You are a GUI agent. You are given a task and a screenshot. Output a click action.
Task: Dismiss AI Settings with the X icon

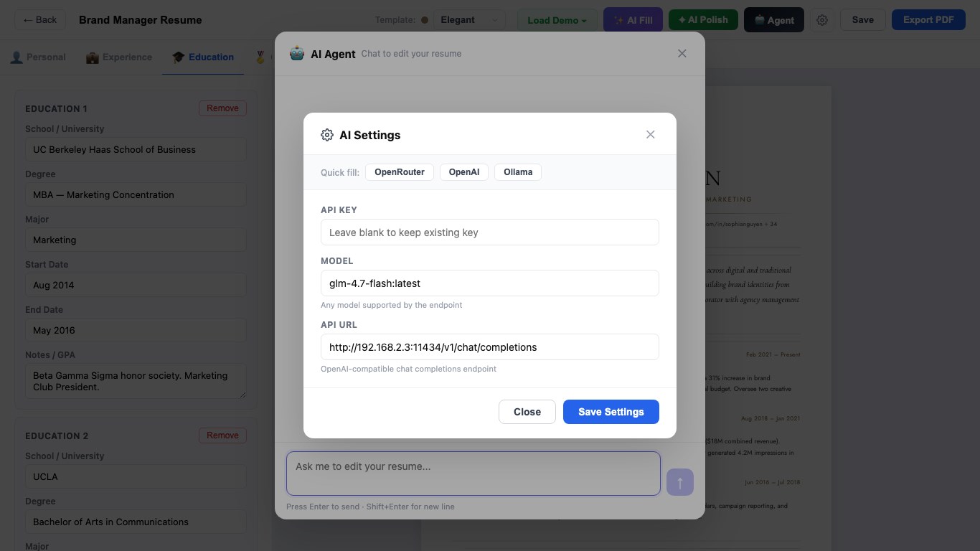[651, 135]
